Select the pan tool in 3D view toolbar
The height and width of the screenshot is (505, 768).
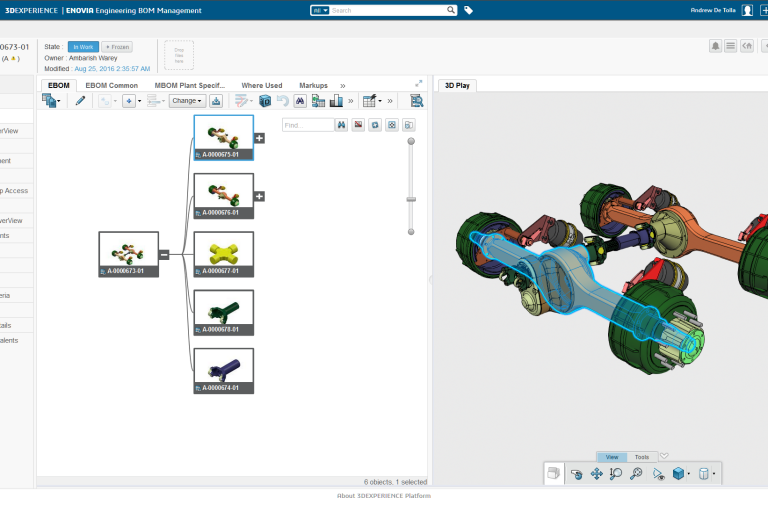coord(596,474)
